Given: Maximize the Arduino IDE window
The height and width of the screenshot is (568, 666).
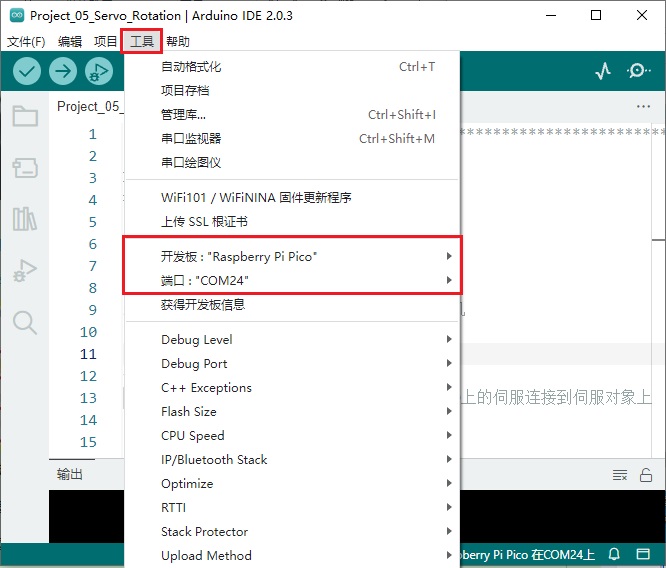Looking at the screenshot, I should 596,16.
